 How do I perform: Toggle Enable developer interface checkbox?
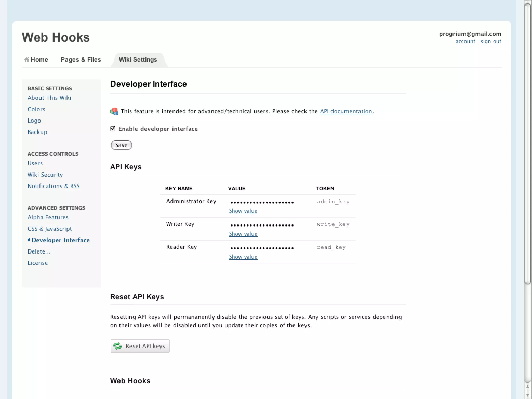tap(113, 129)
